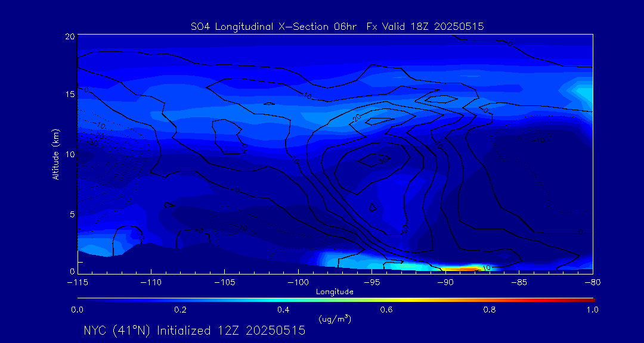Select the altitude axis tick label "20"
This screenshot has width=644, height=343.
click(70, 36)
